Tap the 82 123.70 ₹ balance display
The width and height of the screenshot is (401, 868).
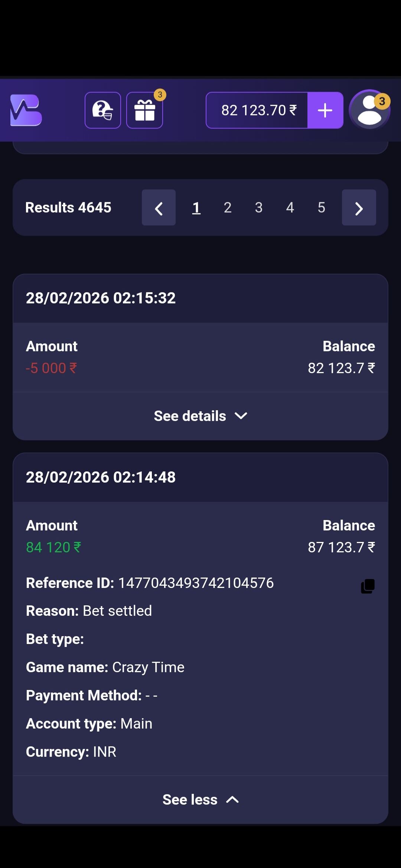(257, 110)
